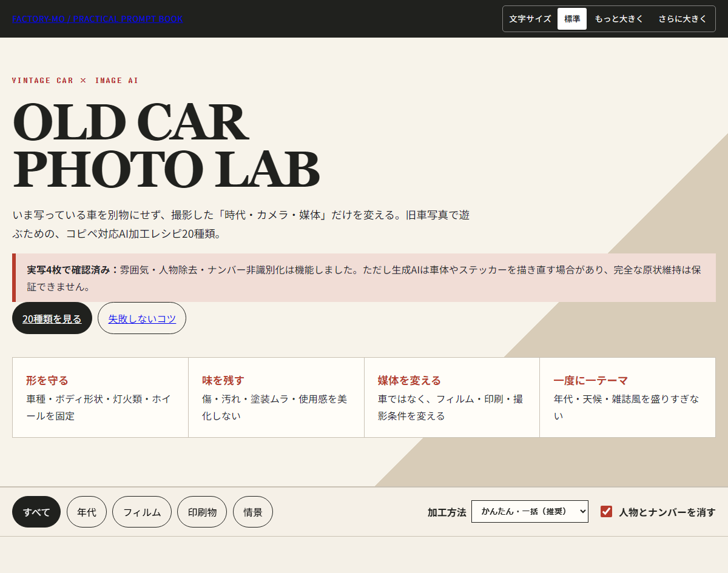Filter the recipes by フィルム
The height and width of the screenshot is (573, 728).
142,512
